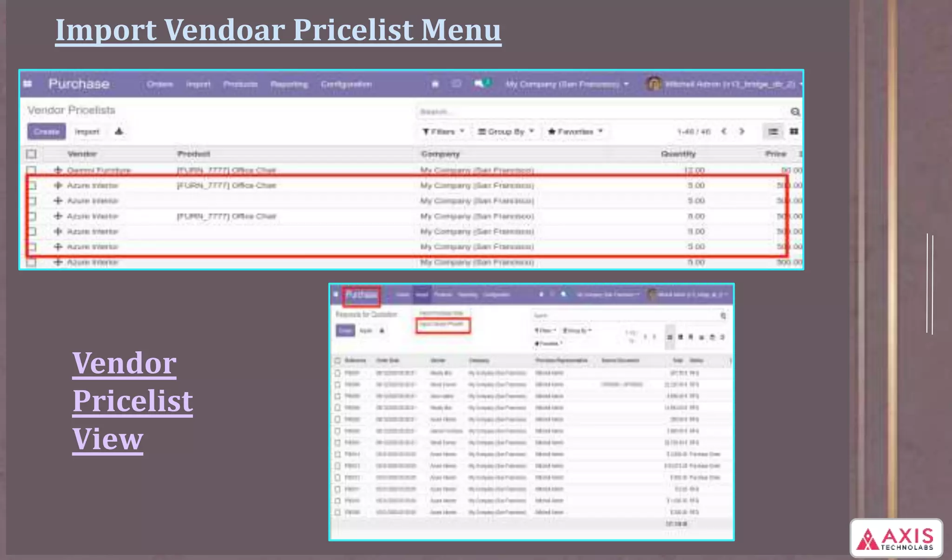Click Purchase app title in upper screenshot
This screenshot has height=560, width=952.
pos(79,84)
